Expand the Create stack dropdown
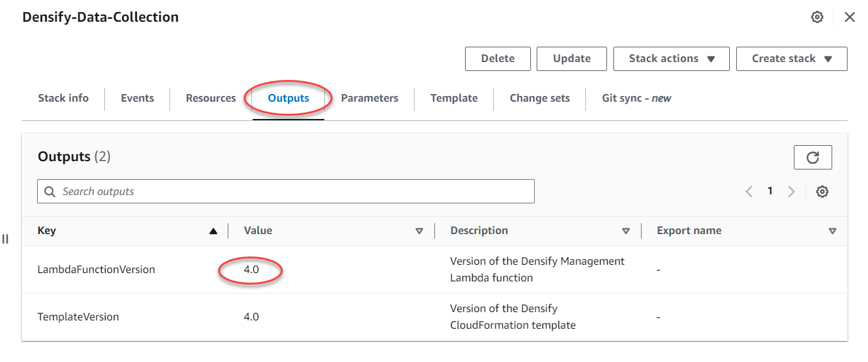The height and width of the screenshot is (362, 868). tap(792, 58)
